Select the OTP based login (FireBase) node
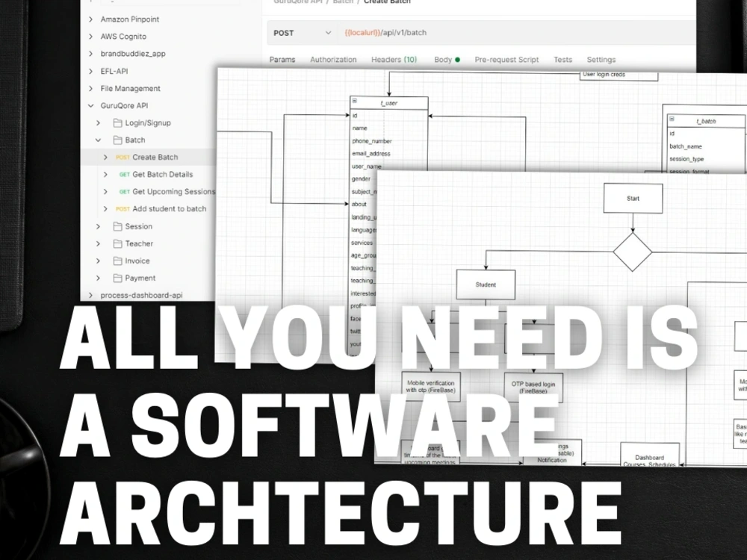Viewport: 747px width, 560px height. click(533, 388)
